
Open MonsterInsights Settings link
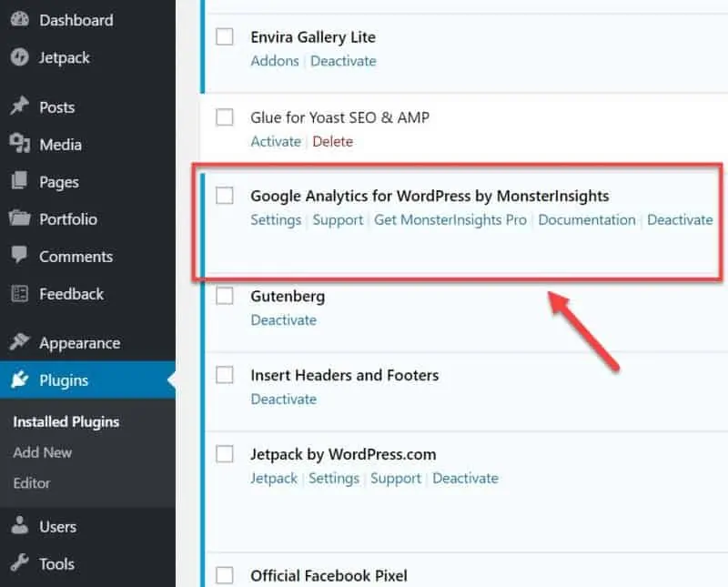[276, 219]
